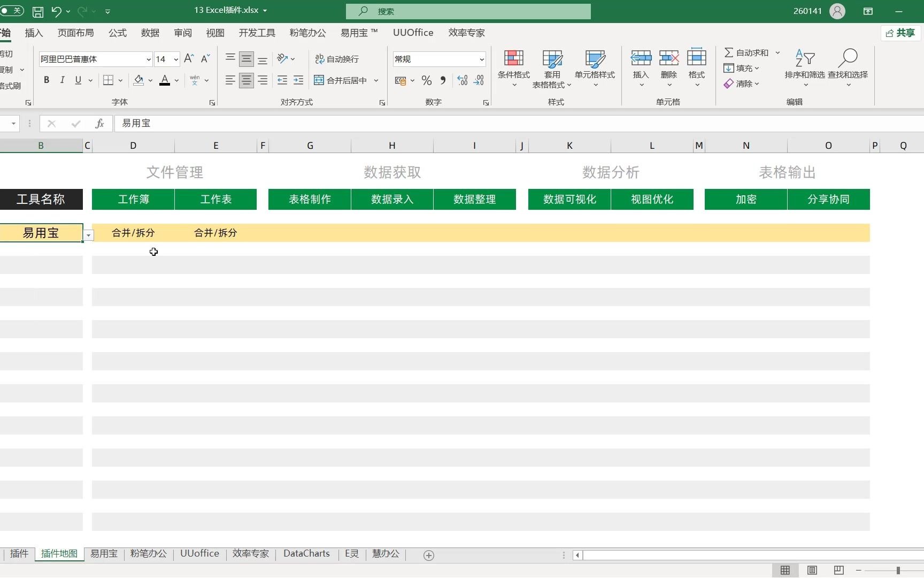Center text horizontally
Image resolution: width=924 pixels, height=578 pixels.
(247, 80)
